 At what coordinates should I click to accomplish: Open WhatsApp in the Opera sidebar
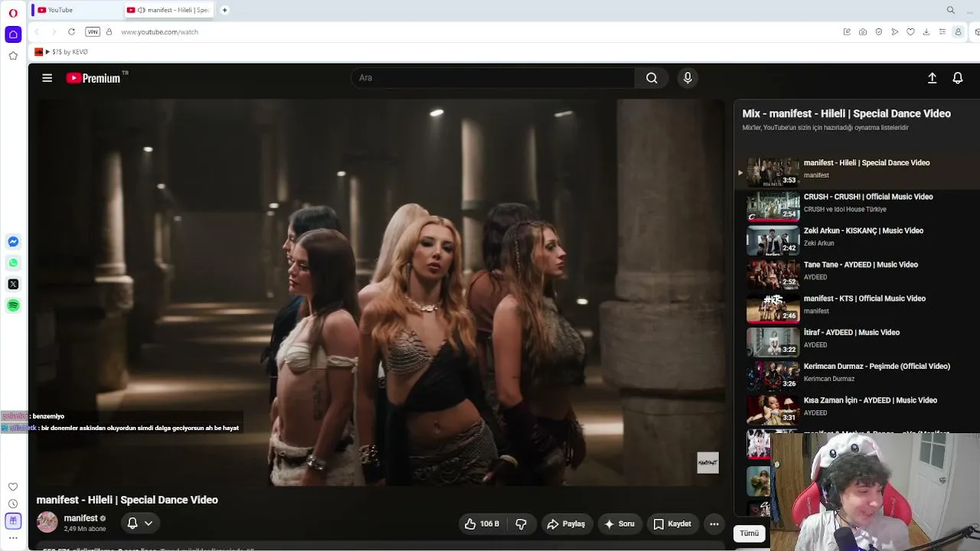(x=13, y=263)
